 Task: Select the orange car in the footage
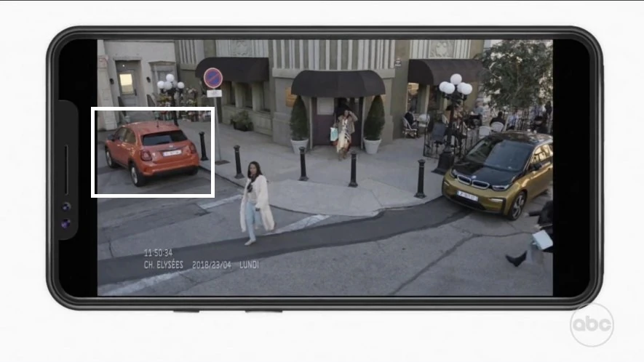[x=151, y=152]
